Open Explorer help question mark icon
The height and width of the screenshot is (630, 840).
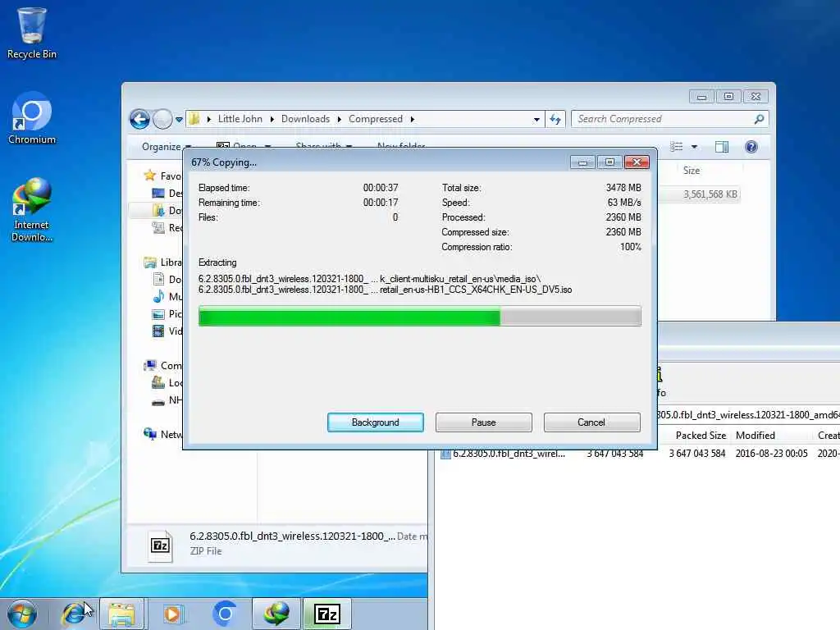[751, 147]
